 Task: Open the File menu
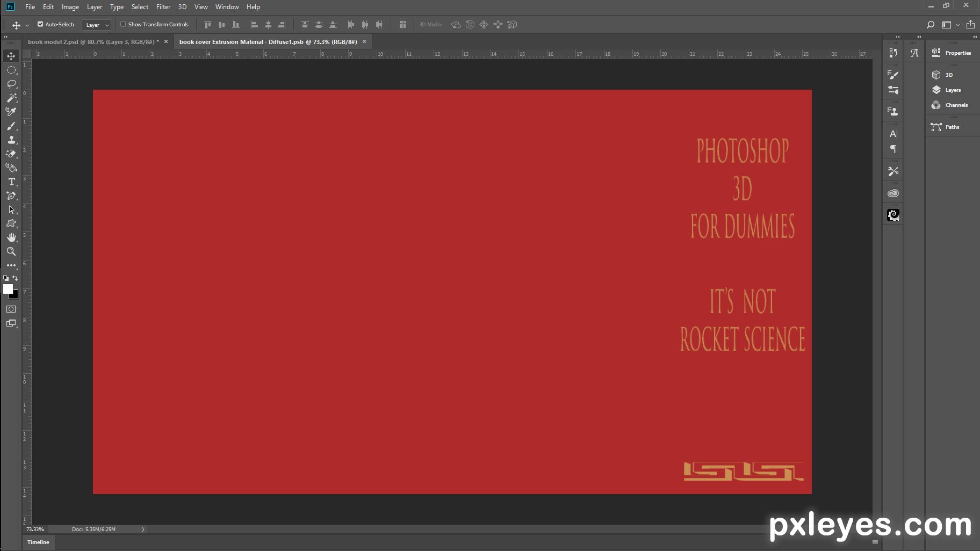coord(30,7)
